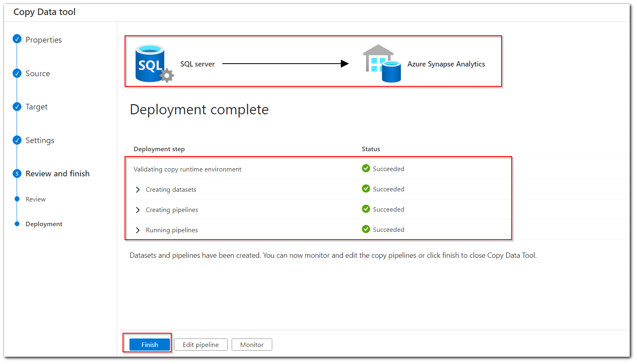Click the Deployment sub-step bullet
The width and height of the screenshot is (637, 364).
(17, 224)
